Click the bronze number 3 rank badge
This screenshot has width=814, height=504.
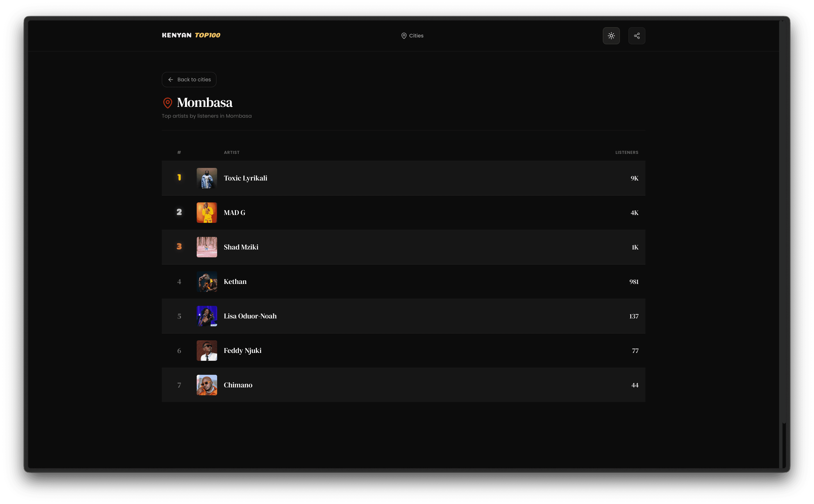[x=179, y=247]
